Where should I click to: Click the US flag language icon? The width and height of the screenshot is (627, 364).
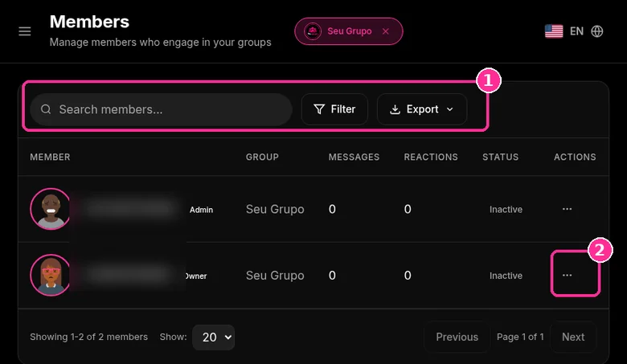pyautogui.click(x=554, y=31)
